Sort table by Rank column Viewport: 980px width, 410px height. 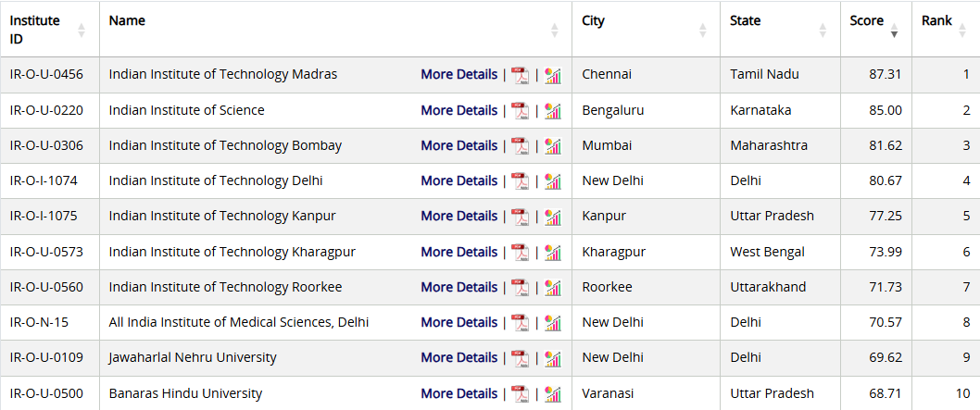(x=964, y=30)
